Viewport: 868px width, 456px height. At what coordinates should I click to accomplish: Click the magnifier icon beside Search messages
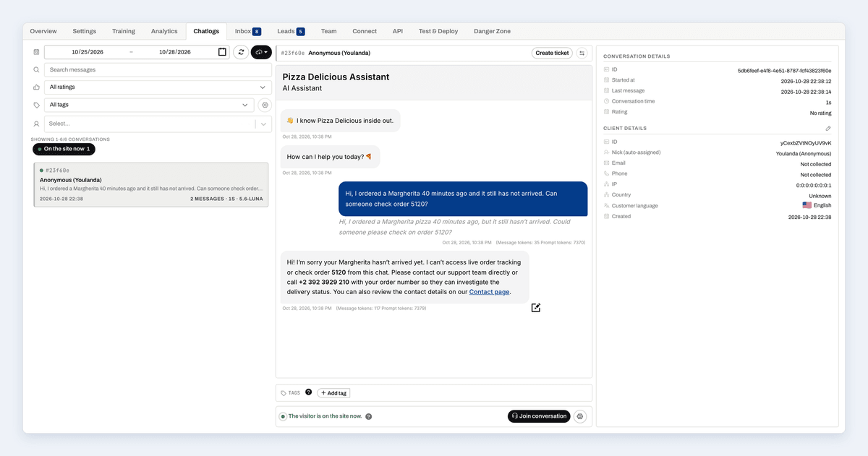[36, 70]
